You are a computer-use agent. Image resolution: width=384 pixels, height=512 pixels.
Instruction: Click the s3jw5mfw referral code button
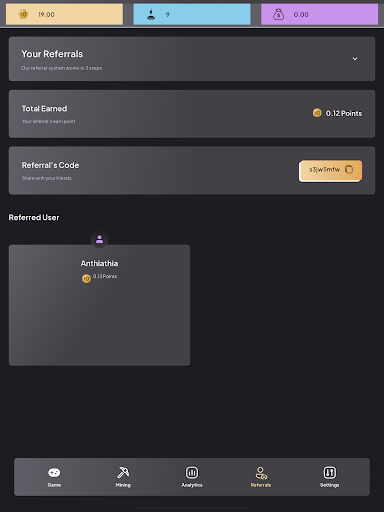click(330, 170)
